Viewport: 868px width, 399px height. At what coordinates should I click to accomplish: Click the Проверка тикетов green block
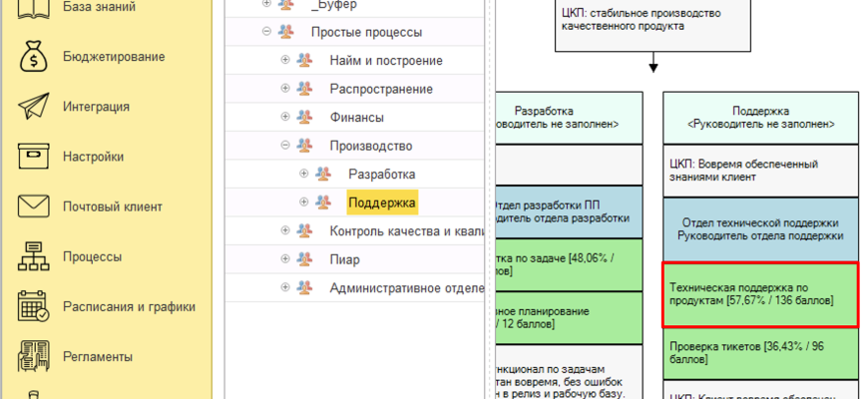pyautogui.click(x=760, y=352)
